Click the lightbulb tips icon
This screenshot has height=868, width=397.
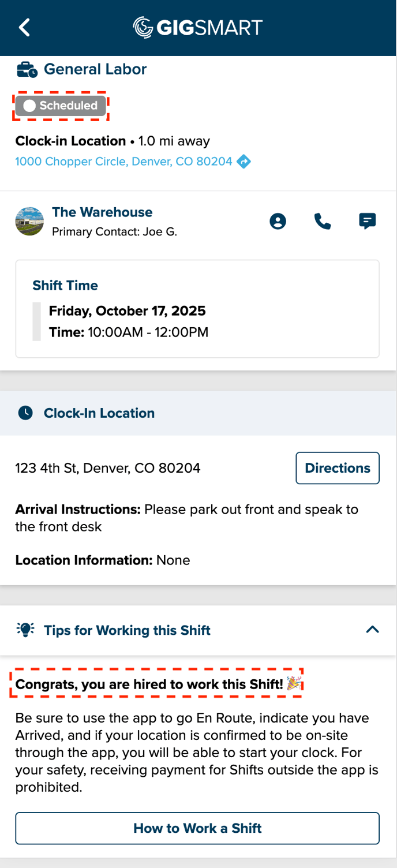pos(26,630)
